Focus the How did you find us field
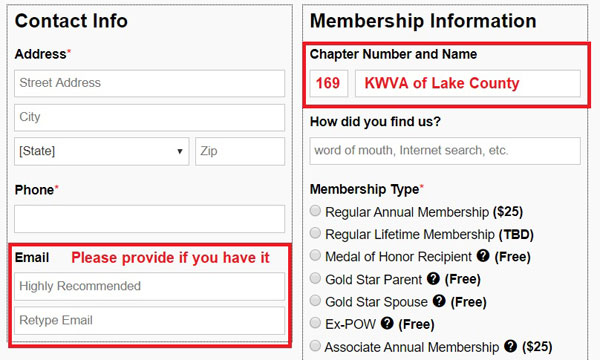The image size is (600, 360). [x=445, y=151]
